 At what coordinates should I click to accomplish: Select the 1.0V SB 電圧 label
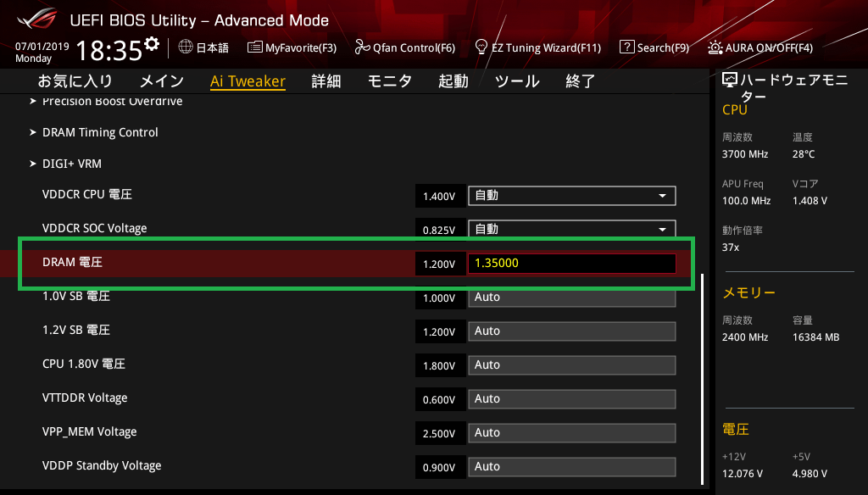tap(76, 296)
